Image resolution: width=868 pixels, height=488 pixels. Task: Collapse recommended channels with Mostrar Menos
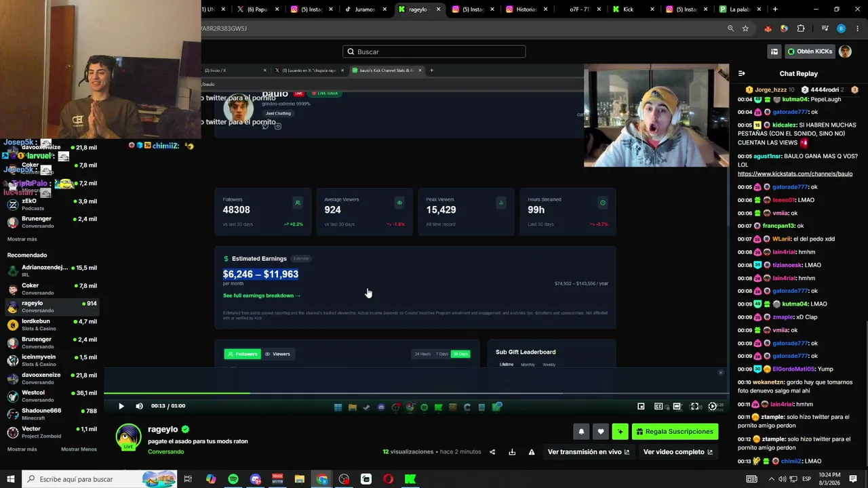click(79, 449)
